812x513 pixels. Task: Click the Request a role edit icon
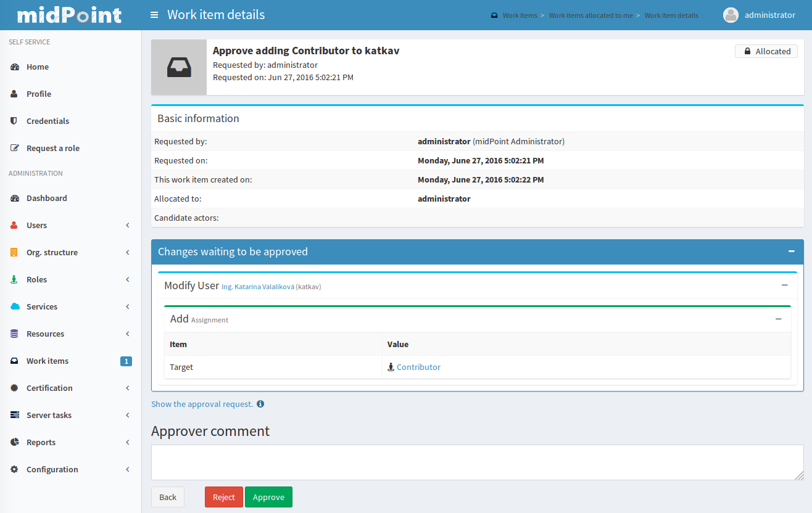coord(14,149)
